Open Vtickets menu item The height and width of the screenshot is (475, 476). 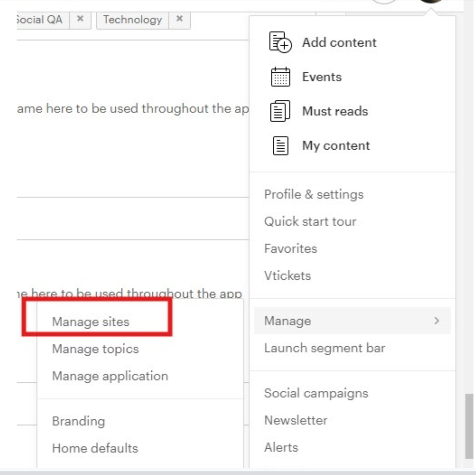(287, 275)
